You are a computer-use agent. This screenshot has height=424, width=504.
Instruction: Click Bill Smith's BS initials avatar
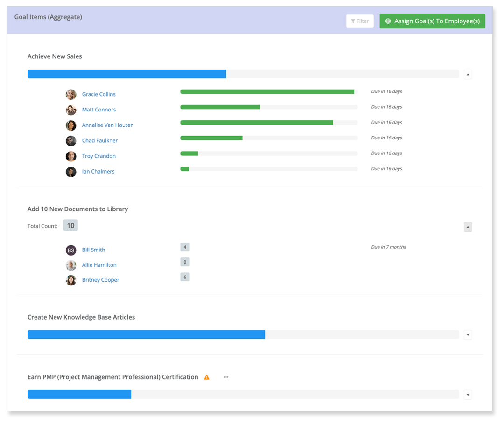pos(71,250)
